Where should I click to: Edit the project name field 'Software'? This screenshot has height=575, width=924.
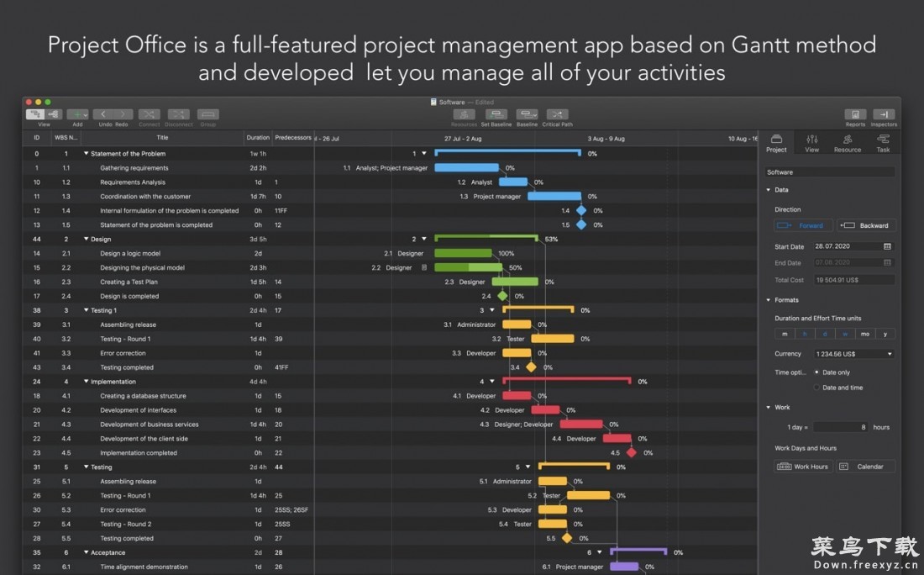830,172
